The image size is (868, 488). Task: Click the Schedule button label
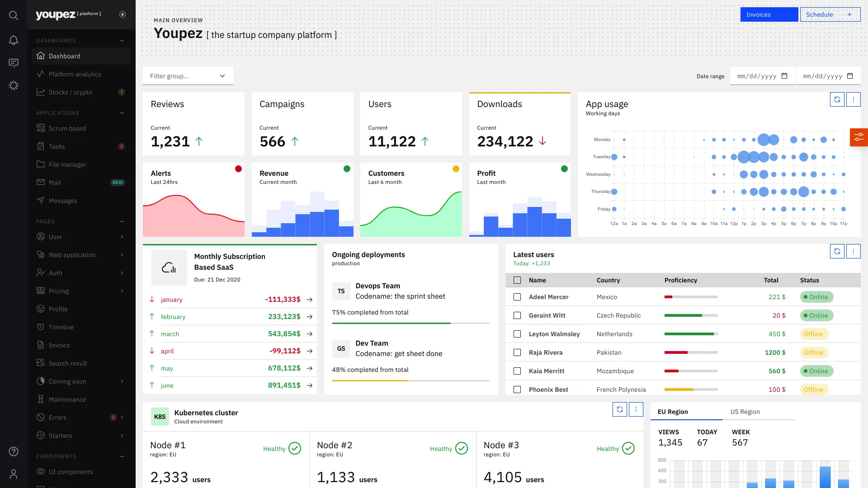819,14
